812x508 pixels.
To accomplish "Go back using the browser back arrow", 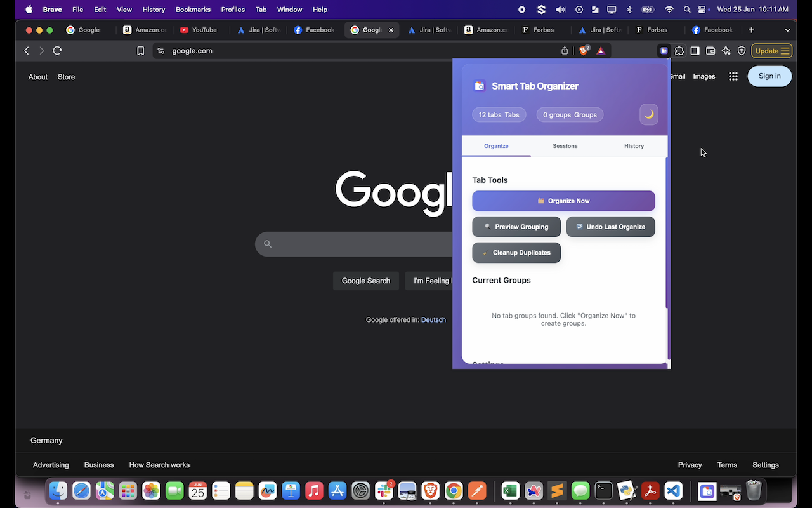I will pos(27,51).
